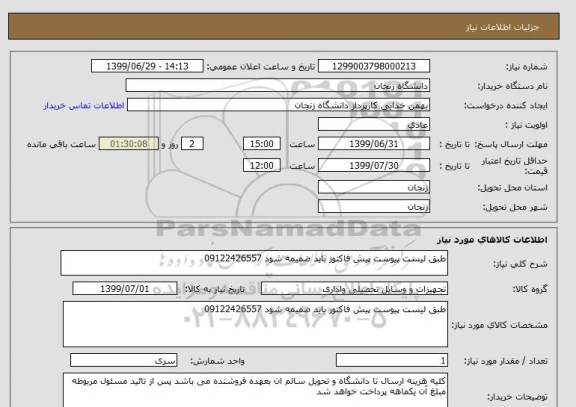Click the response deadline time 15:00
This screenshot has width=576, height=407.
point(262,144)
